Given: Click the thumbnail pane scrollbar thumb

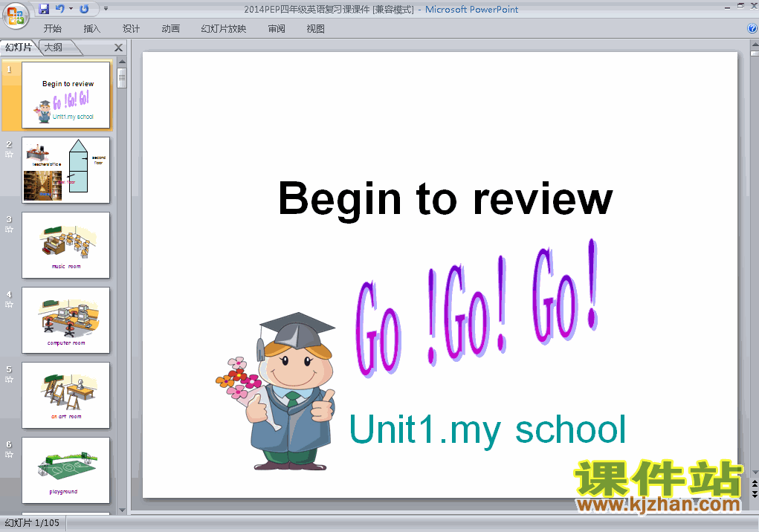Looking at the screenshot, I should [x=122, y=78].
